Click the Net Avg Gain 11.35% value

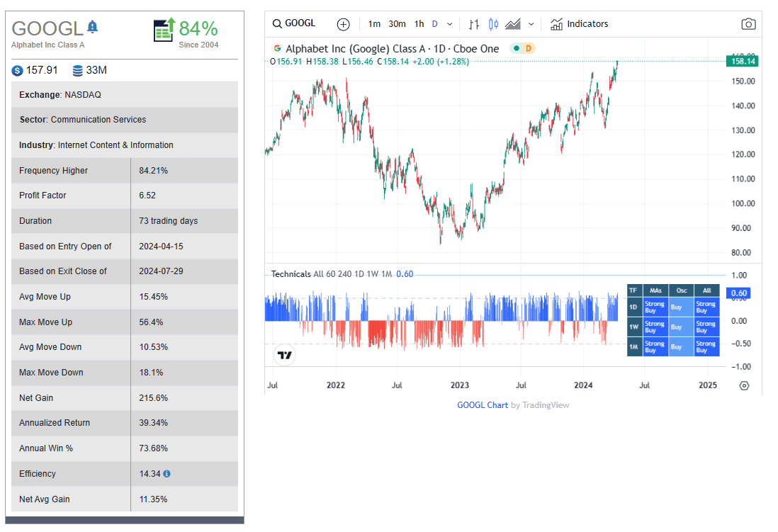point(153,499)
